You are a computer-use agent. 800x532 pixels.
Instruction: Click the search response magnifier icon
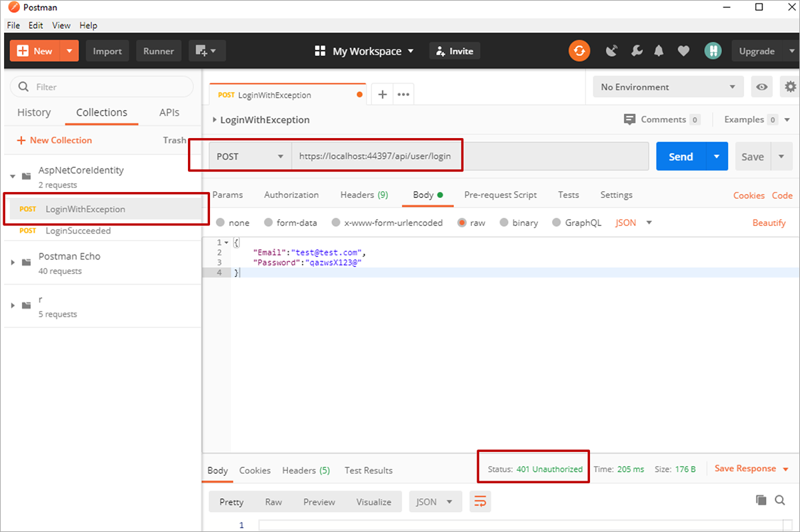tap(780, 500)
